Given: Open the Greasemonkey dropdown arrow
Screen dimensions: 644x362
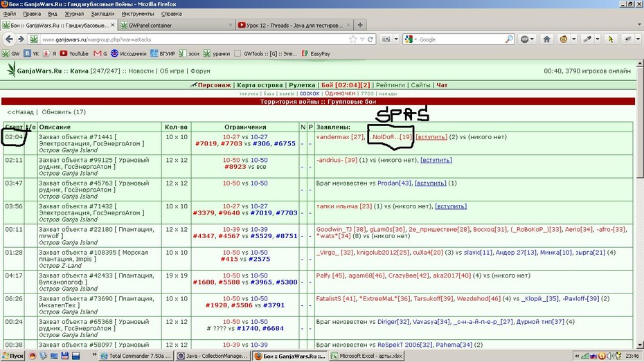Looking at the screenshot, I should tap(574, 39).
